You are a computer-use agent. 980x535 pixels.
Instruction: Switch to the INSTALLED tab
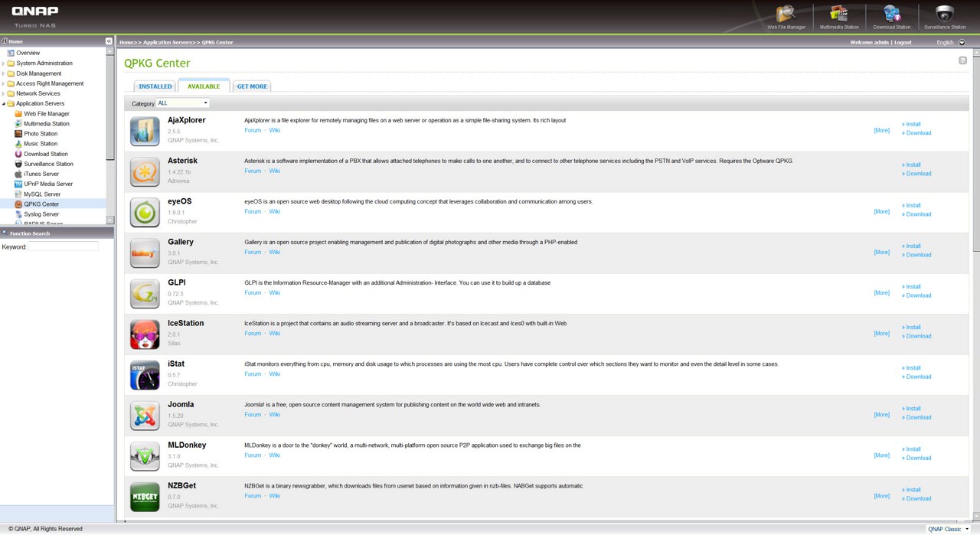point(155,86)
